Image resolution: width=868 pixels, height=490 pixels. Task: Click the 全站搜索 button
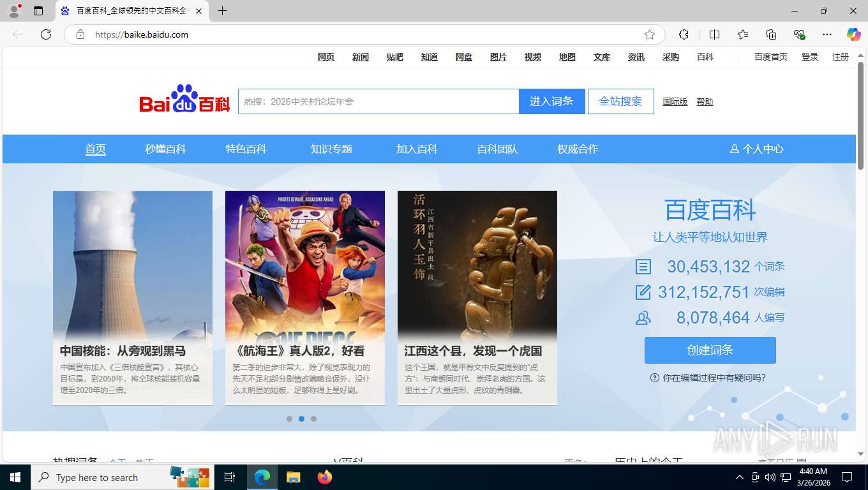click(x=621, y=101)
